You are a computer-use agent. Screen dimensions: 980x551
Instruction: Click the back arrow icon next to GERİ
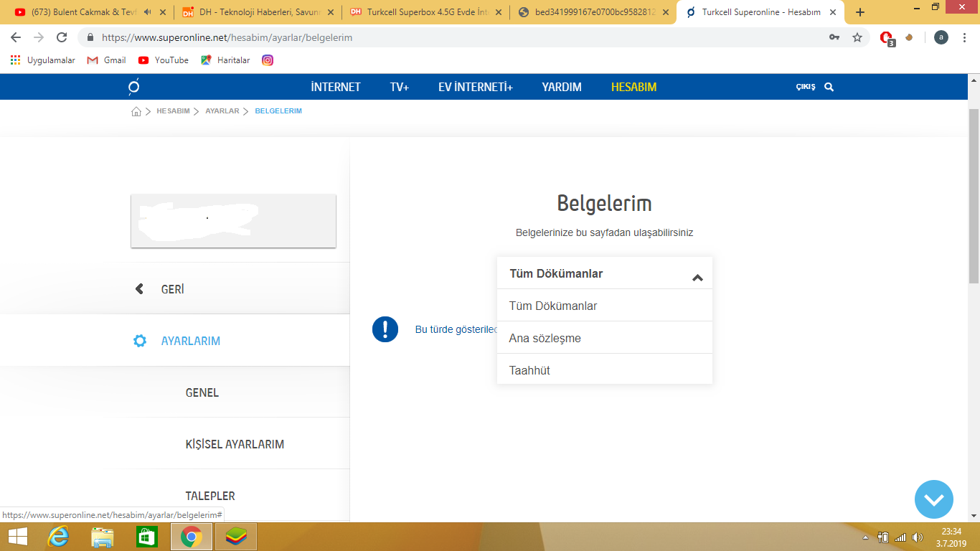click(x=139, y=289)
